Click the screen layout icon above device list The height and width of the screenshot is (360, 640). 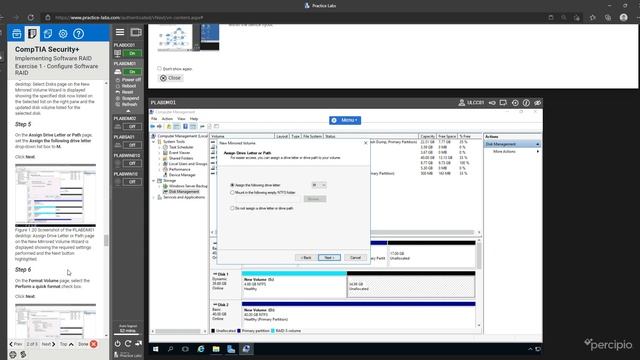[136, 32]
